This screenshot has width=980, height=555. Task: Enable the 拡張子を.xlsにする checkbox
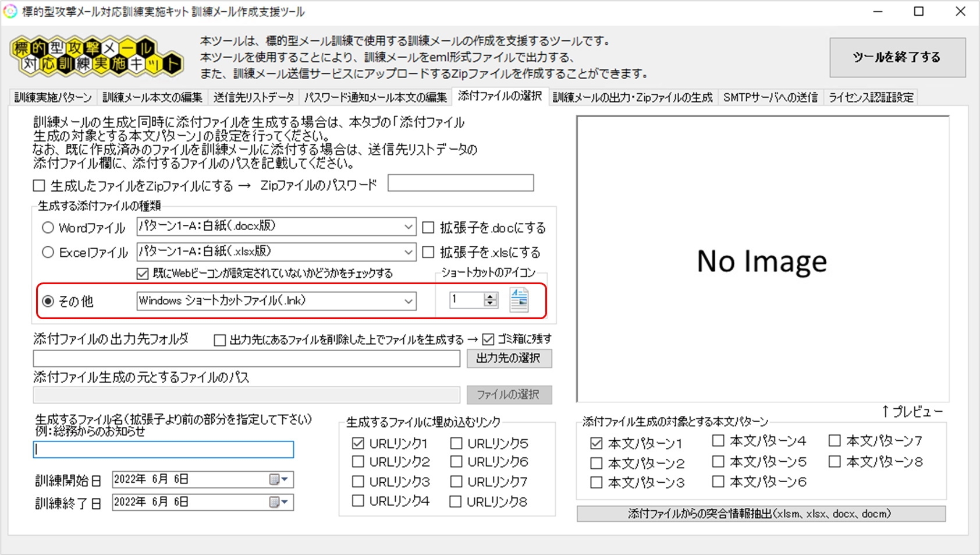tap(428, 252)
